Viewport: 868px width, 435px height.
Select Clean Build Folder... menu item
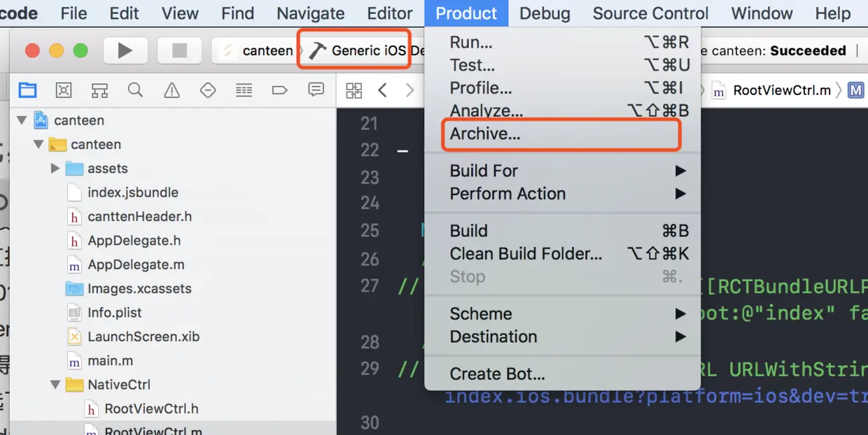click(x=526, y=254)
